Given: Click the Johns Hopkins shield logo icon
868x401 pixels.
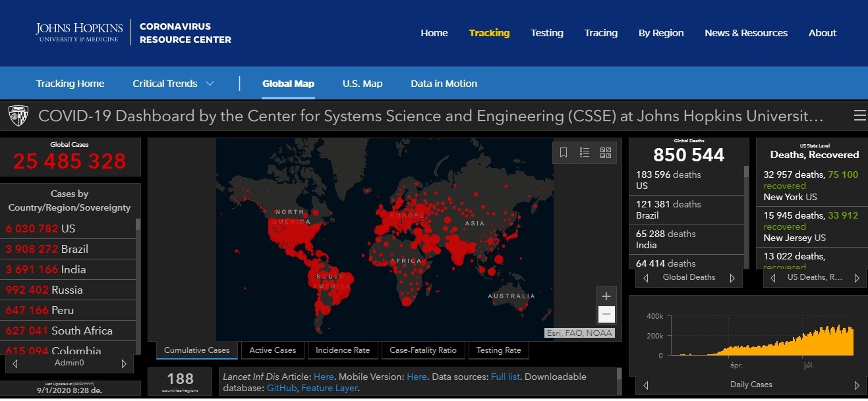Looking at the screenshot, I should tap(18, 116).
